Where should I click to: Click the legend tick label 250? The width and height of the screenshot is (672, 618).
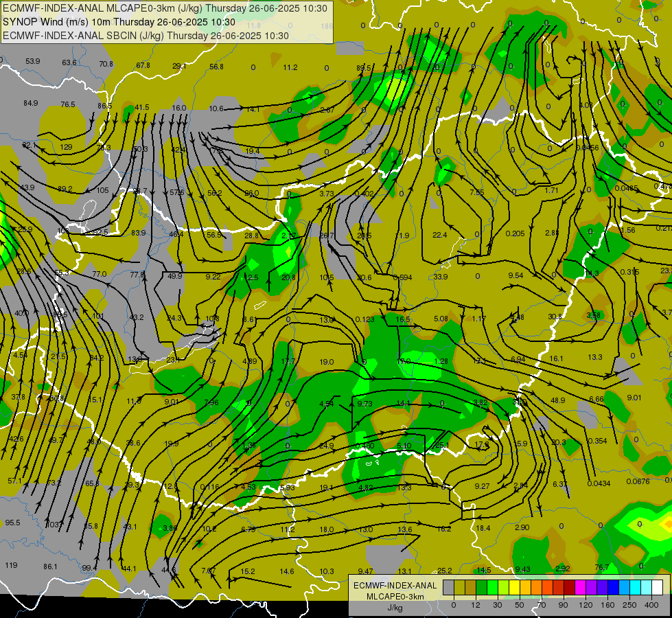(629, 605)
